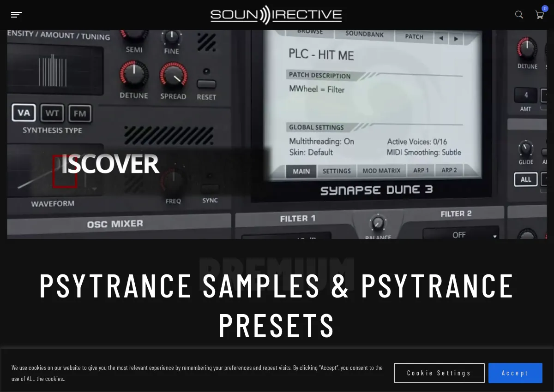Open the hamburger navigation menu
Viewport: 554px width, 392px height.
point(16,15)
